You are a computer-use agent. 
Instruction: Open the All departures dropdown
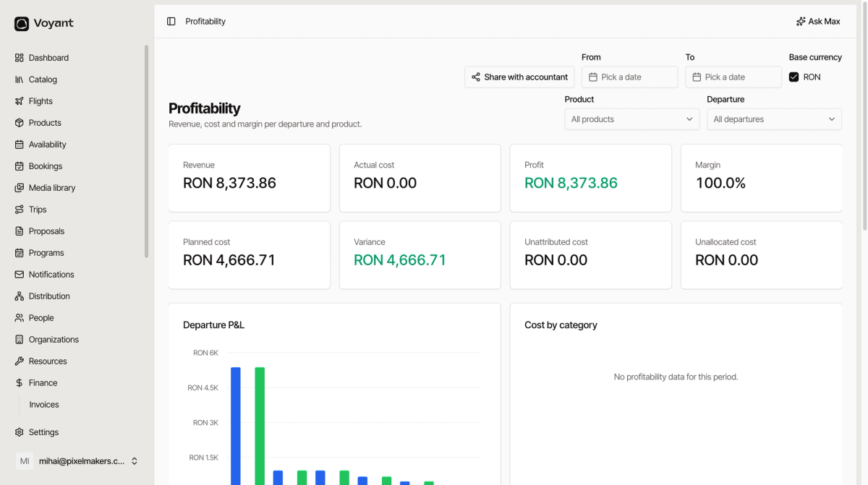click(x=774, y=119)
